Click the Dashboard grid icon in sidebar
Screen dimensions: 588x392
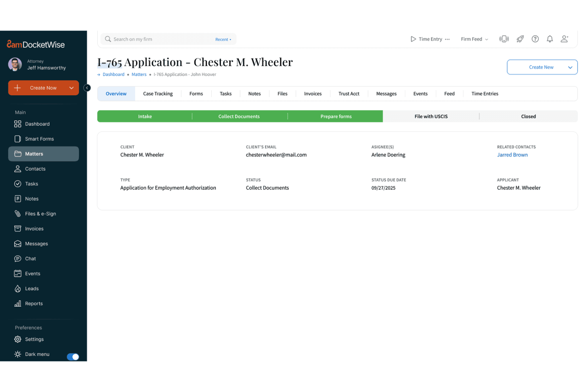tap(17, 124)
